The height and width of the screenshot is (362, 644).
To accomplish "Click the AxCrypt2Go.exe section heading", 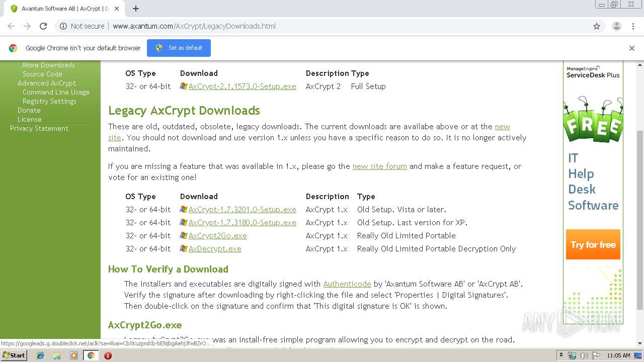I will [145, 325].
